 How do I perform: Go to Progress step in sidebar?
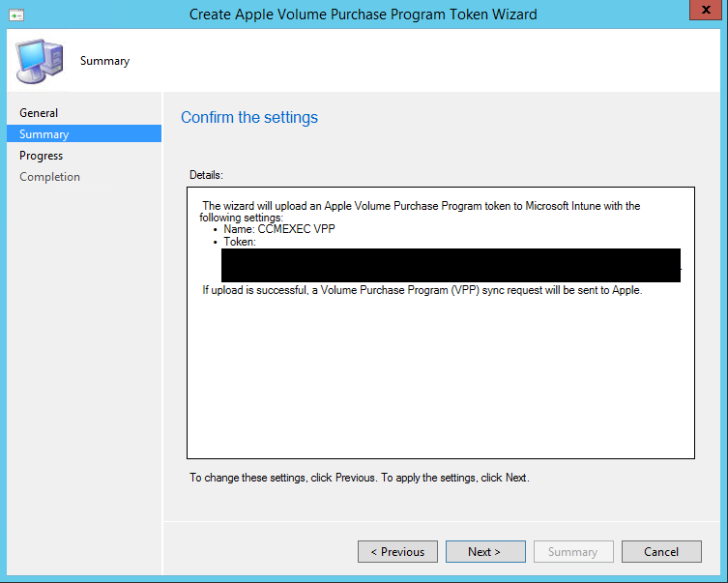click(x=41, y=156)
